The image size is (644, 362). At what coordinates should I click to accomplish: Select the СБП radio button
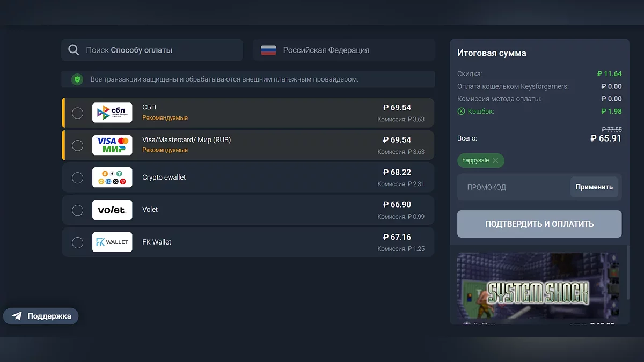click(x=78, y=113)
